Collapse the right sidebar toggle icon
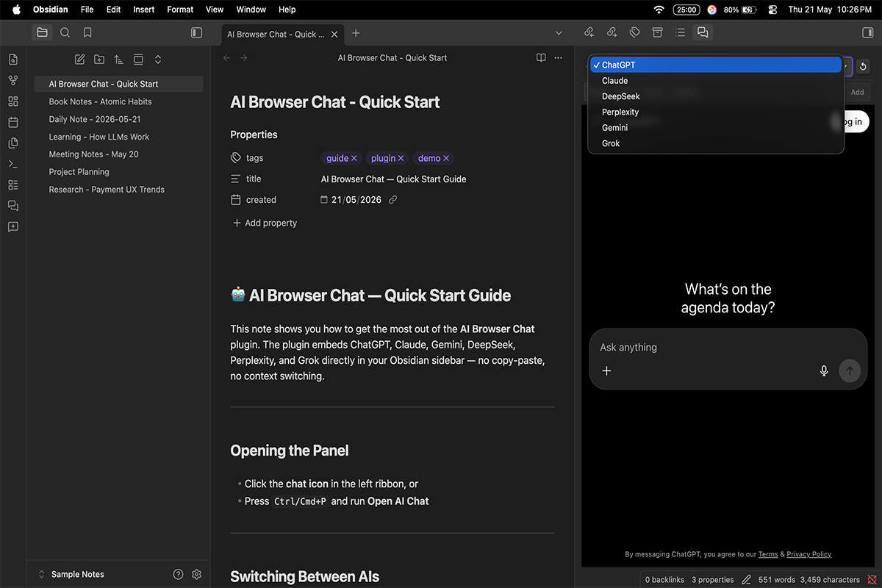 click(x=868, y=32)
